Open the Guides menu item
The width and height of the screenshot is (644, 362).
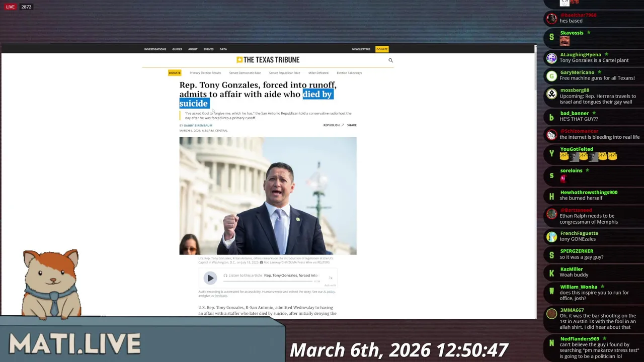pyautogui.click(x=177, y=49)
